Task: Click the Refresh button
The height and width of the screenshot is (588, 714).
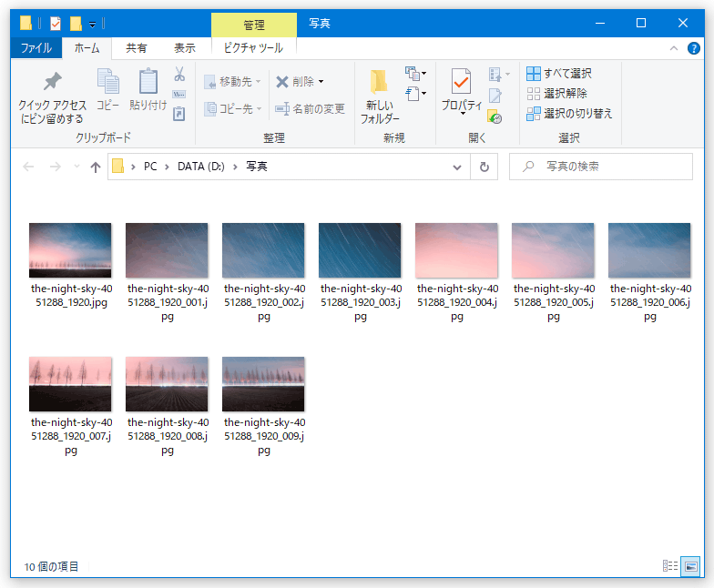Action: tap(484, 167)
